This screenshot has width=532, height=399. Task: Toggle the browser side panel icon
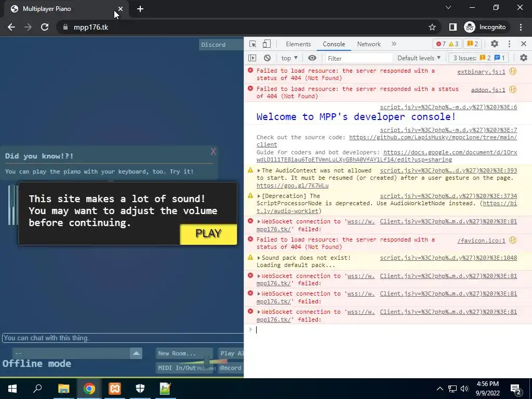(x=453, y=27)
